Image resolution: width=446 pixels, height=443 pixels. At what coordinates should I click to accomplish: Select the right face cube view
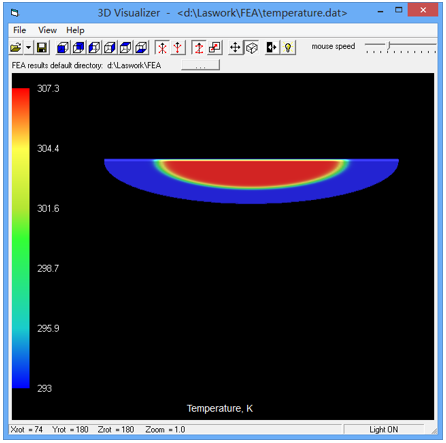[110, 48]
